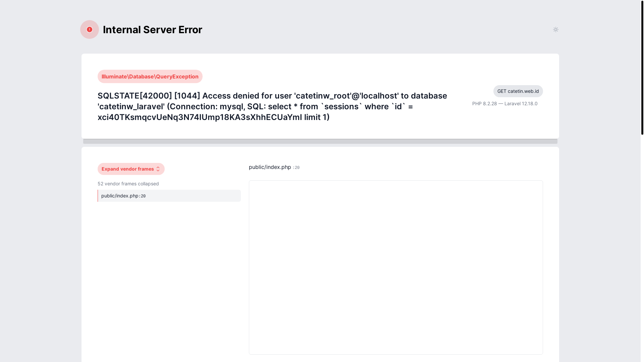Click the vertical page scrollbar thumb
The height and width of the screenshot is (362, 644).
click(x=642, y=67)
